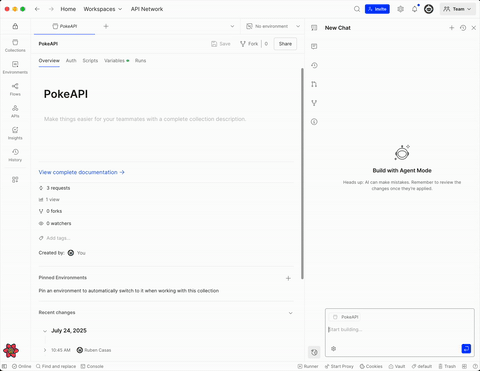Open the Environments sidebar section
The image size is (480, 371).
(15, 68)
